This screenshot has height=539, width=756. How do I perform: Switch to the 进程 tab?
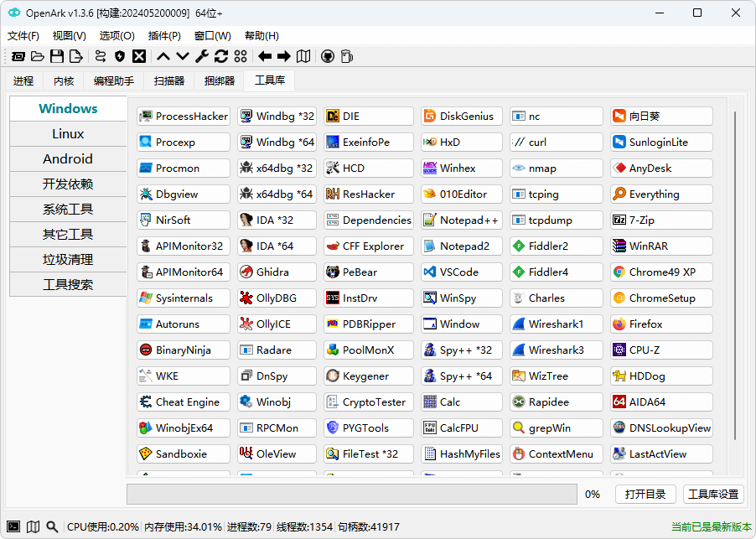23,81
